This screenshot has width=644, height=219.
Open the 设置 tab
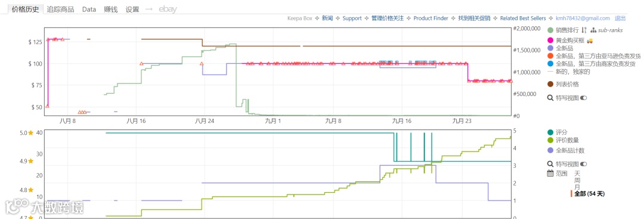point(132,10)
